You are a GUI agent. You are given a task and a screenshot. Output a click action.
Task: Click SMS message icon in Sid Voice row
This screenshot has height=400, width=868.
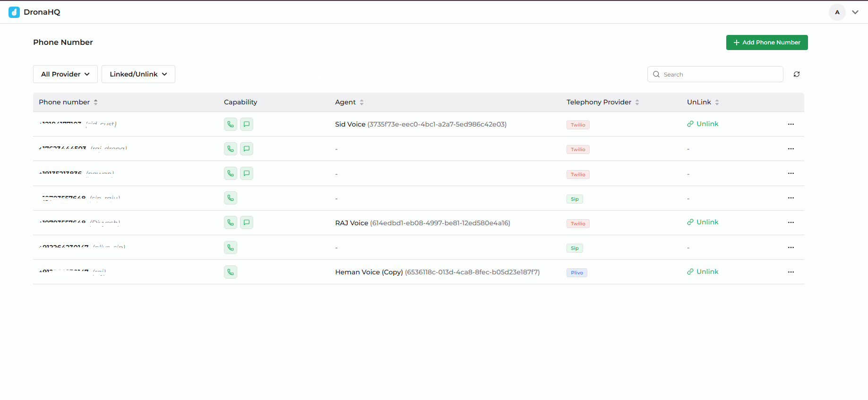(247, 124)
